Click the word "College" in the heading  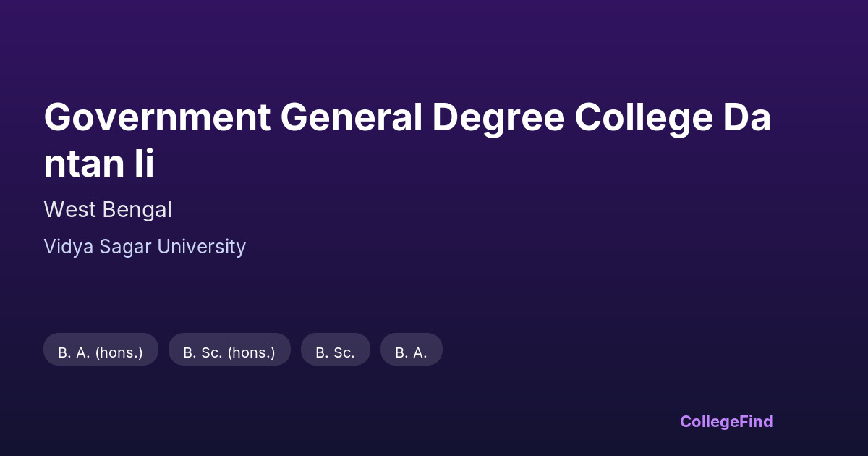(x=644, y=118)
